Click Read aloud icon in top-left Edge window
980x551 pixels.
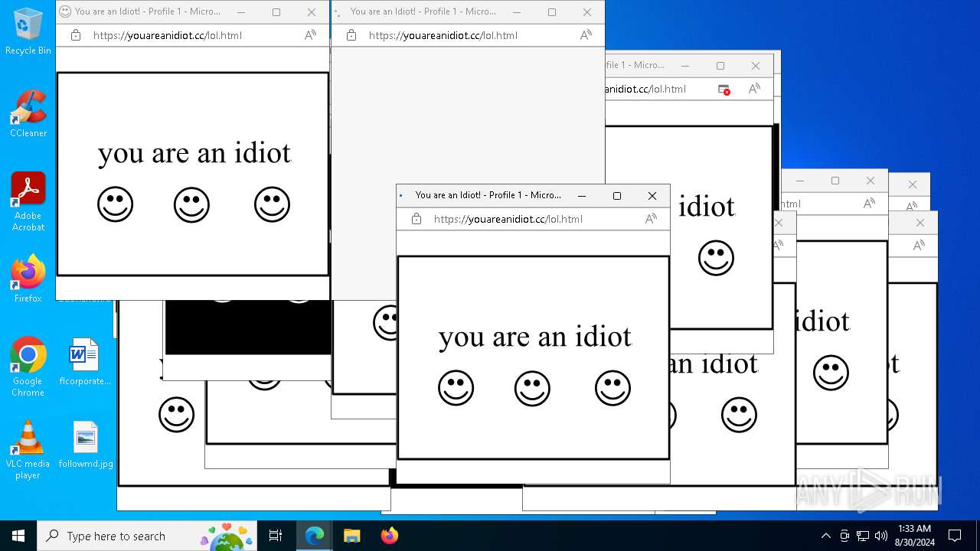click(x=310, y=35)
